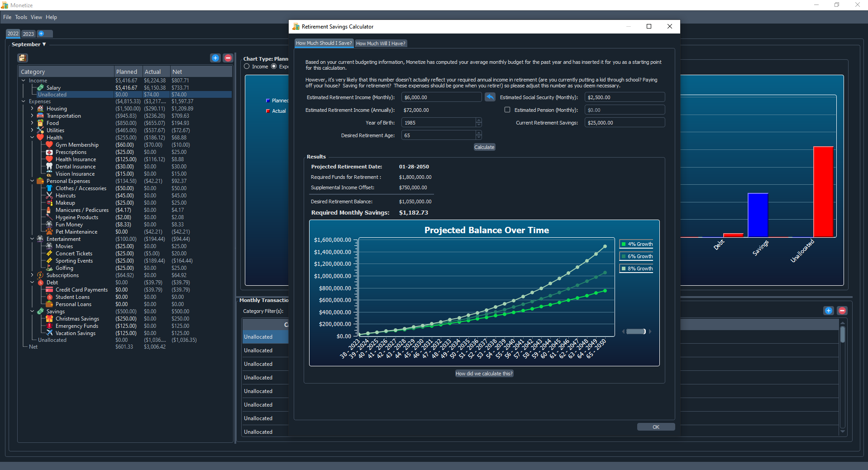868x470 pixels.
Task: Select the Income chart type radio button
Action: pyautogui.click(x=247, y=67)
